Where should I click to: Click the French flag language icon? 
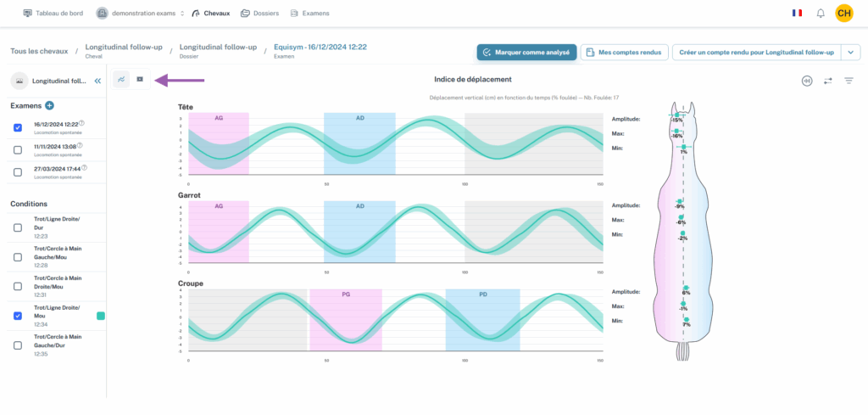(x=797, y=14)
